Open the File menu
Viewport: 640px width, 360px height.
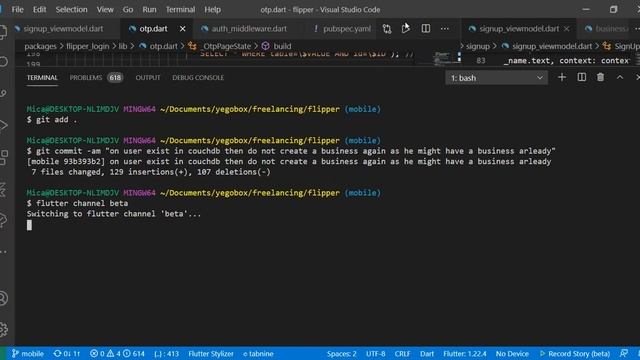17,9
